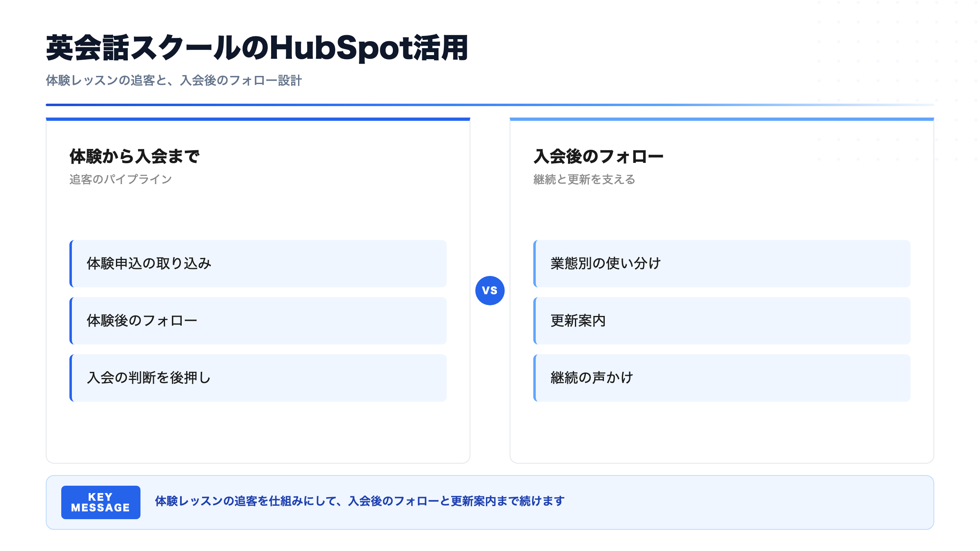
Task: Click the item 継続の声かけ
Action: 722,378
